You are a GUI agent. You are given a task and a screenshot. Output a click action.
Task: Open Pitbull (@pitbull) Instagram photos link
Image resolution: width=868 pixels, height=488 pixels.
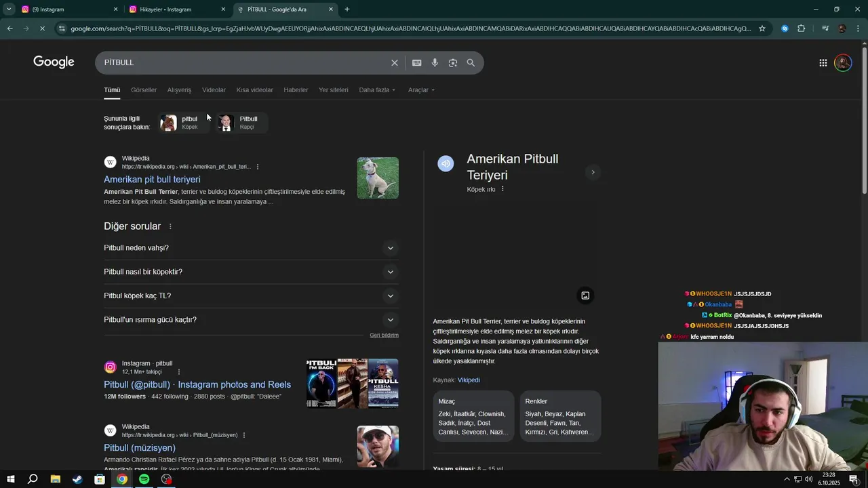(197, 384)
